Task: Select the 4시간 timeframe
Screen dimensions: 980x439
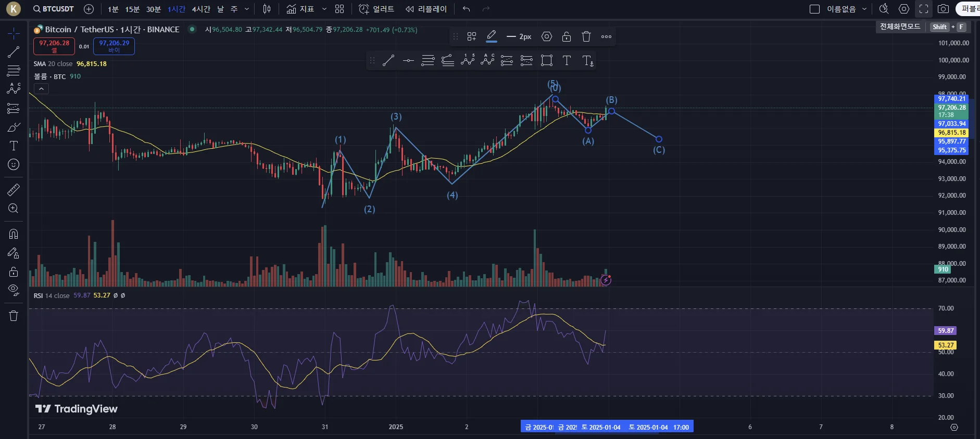Action: pos(201,9)
